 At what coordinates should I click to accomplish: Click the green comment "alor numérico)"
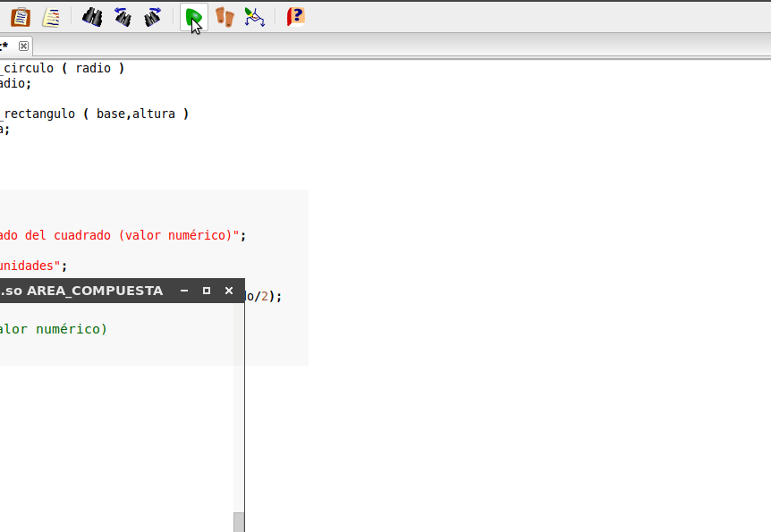[53, 329]
